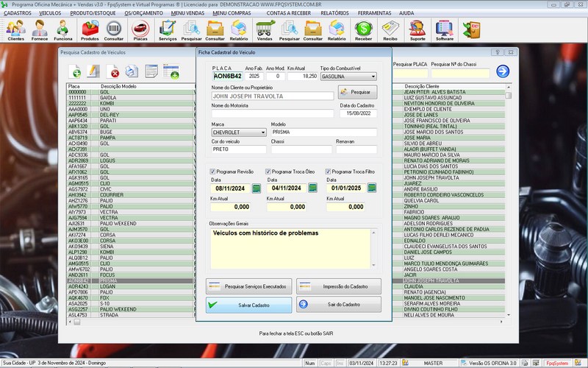Click the Sair do Cadastro button

[339, 304]
